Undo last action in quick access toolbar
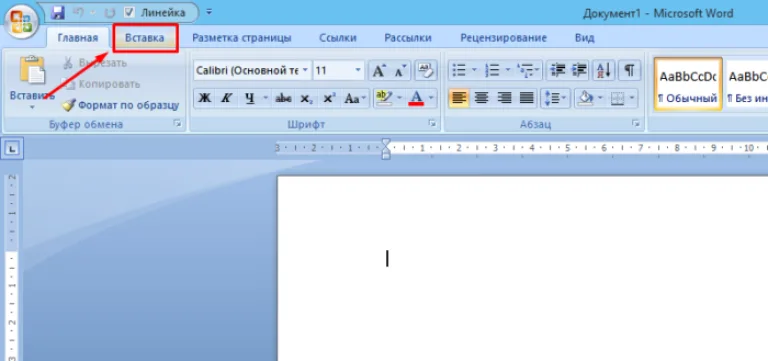Image resolution: width=768 pixels, height=361 pixels. (78, 13)
